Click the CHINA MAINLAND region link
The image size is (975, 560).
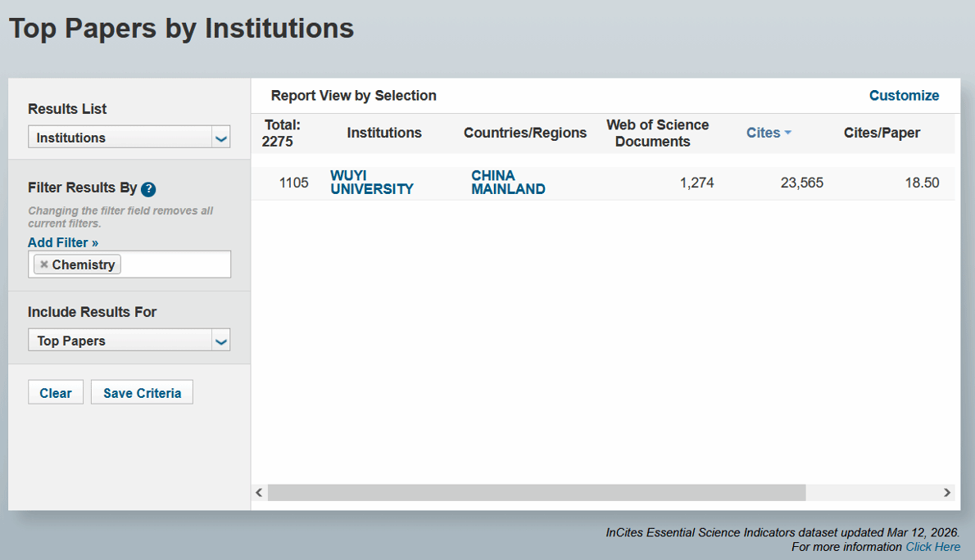coord(508,183)
